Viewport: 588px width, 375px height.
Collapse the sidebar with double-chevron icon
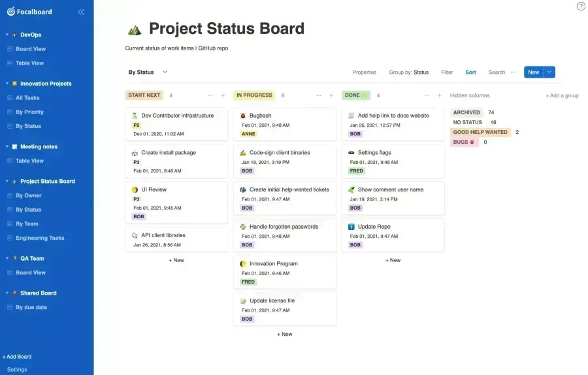(x=81, y=12)
